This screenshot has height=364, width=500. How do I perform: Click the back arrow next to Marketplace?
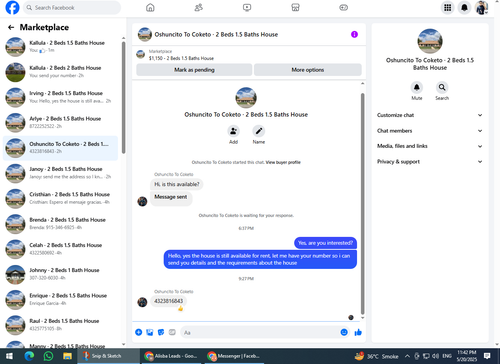[11, 27]
